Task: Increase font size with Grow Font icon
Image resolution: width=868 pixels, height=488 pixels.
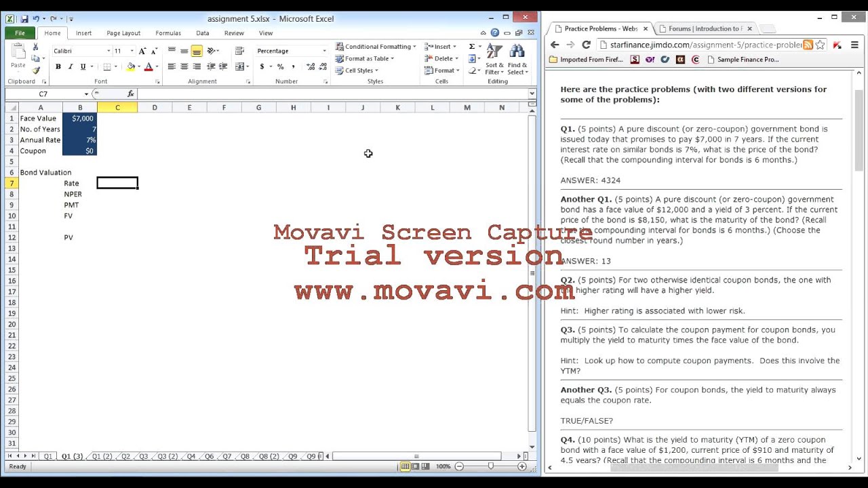Action: pos(142,51)
